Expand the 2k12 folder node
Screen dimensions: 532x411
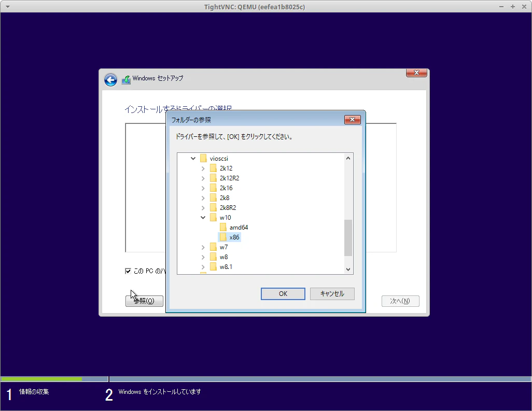(203, 168)
